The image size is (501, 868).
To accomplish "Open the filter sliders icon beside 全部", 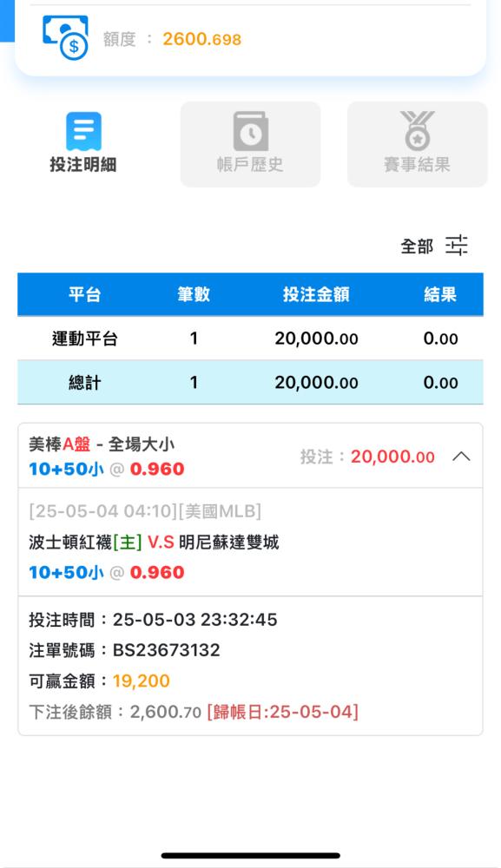I will [x=456, y=246].
